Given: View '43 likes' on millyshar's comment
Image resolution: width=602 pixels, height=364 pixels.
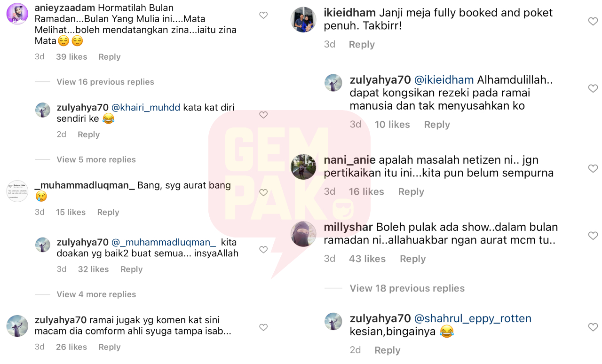Looking at the screenshot, I should (x=367, y=259).
